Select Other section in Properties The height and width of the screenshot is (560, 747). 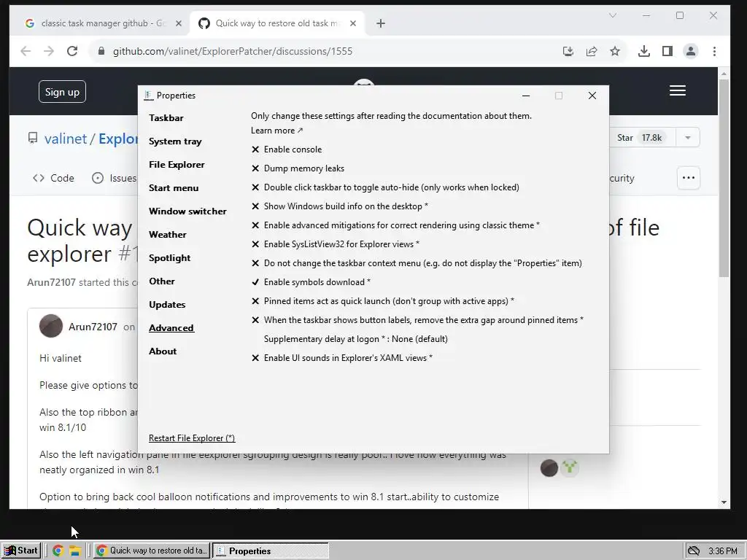click(x=162, y=281)
